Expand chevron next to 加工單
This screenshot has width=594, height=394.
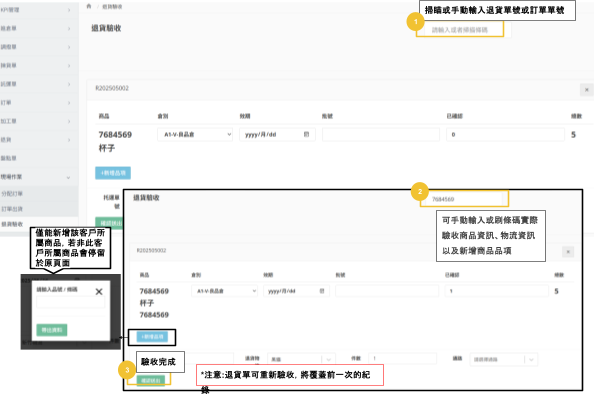click(69, 121)
